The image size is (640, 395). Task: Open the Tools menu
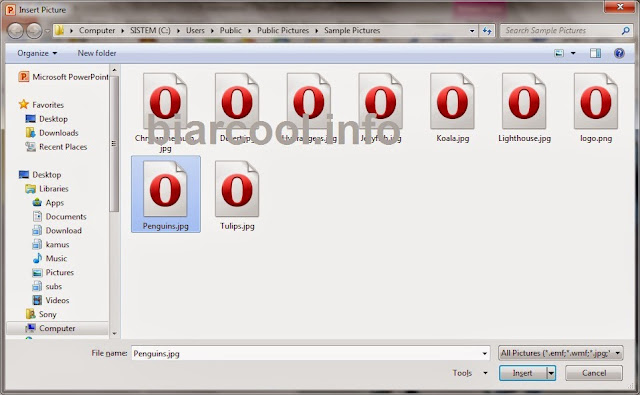[469, 373]
